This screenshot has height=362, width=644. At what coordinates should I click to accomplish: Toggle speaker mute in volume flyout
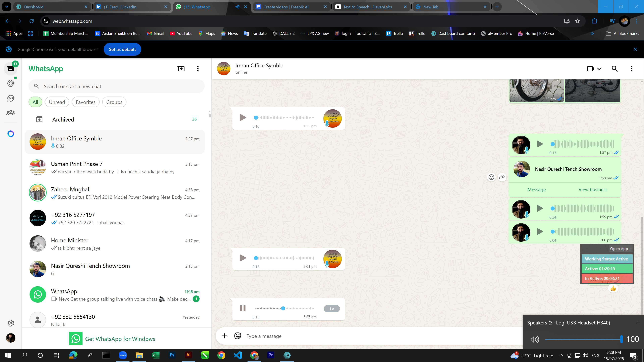click(x=535, y=339)
